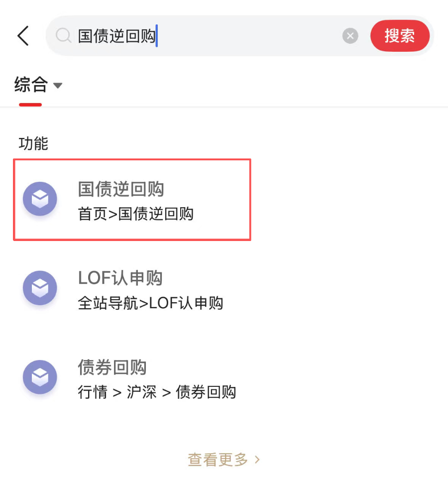Expand the dropdown arrow beside 综合

tap(58, 86)
